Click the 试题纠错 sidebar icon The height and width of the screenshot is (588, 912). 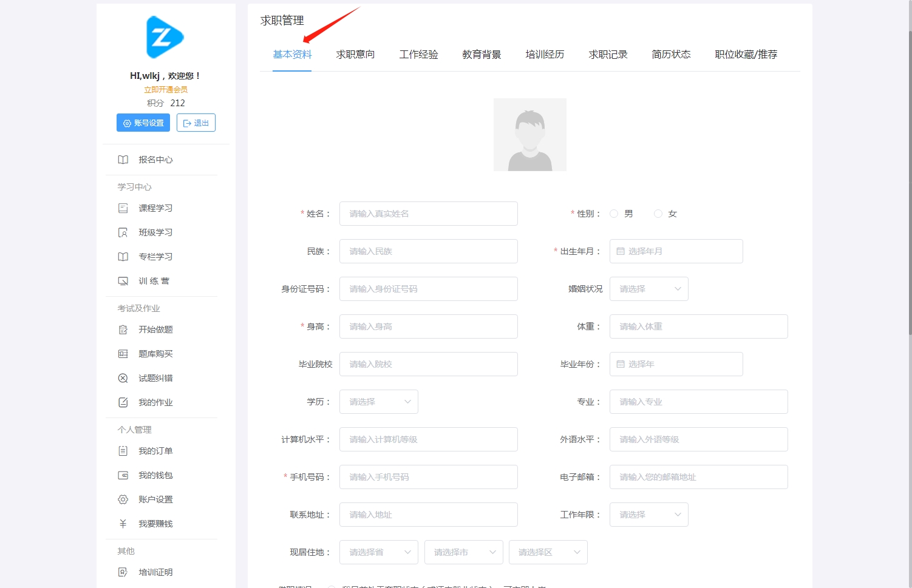coord(123,378)
